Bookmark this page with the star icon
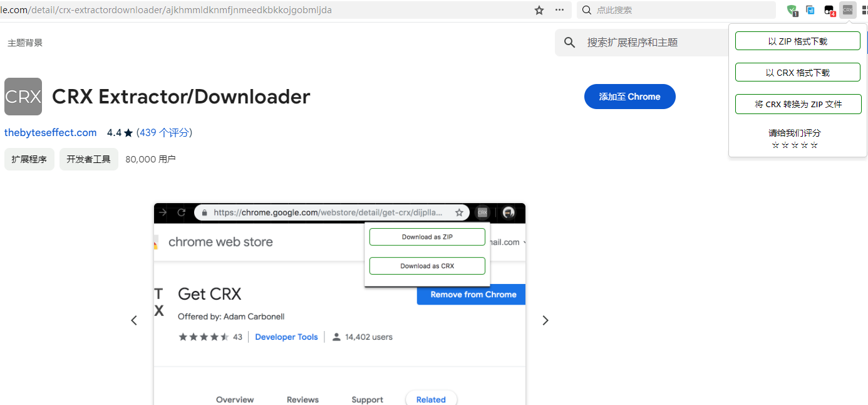Viewport: 868px width, 405px height. tap(539, 10)
